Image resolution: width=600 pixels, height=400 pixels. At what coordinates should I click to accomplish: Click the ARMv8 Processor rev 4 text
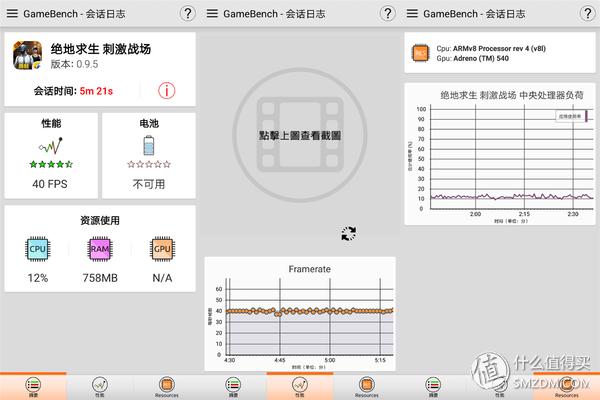coord(499,49)
